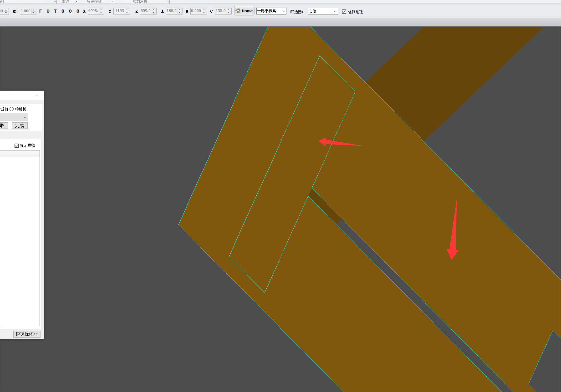Increase the E3 axis spinner value

pos(34,10)
